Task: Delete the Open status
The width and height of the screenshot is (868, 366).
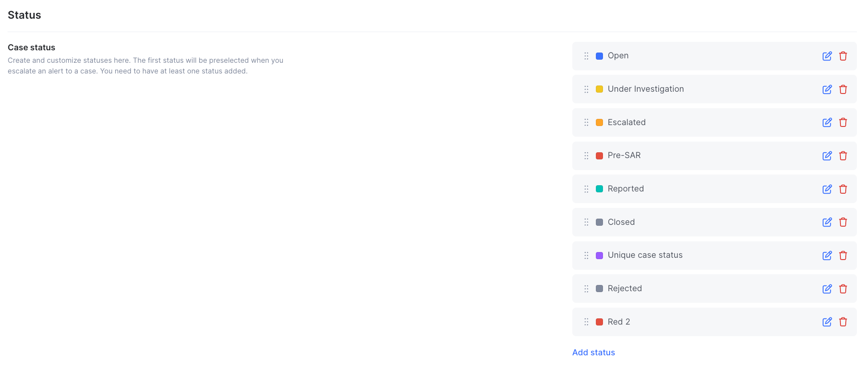Action: click(x=843, y=56)
